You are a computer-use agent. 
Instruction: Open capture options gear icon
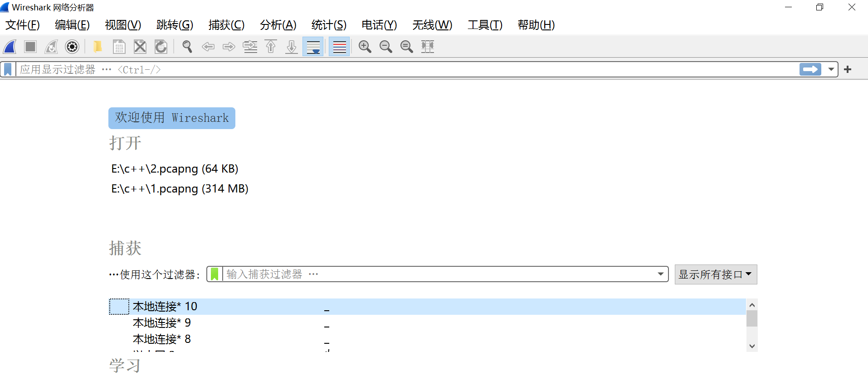[72, 47]
